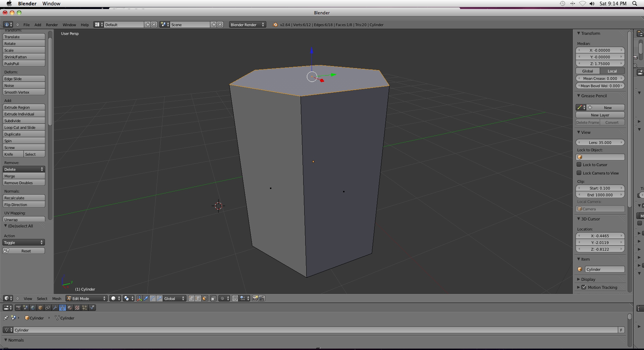Image resolution: width=644 pixels, height=350 pixels.
Task: Open the Object properties cube tab
Action: 40,308
